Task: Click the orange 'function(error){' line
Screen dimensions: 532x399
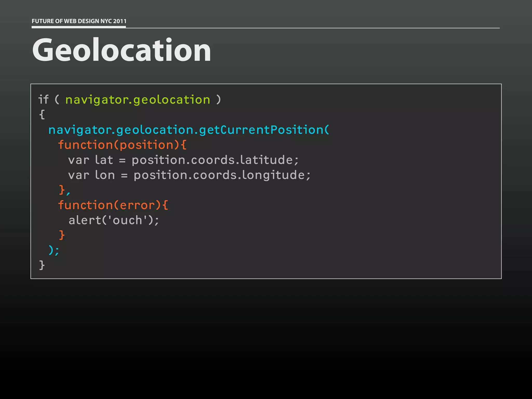Action: (x=113, y=205)
